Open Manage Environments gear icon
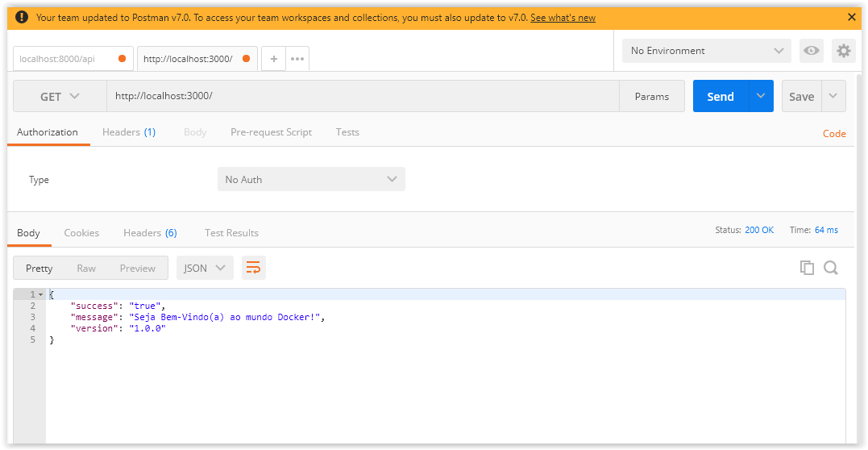The width and height of the screenshot is (868, 450). tap(843, 51)
